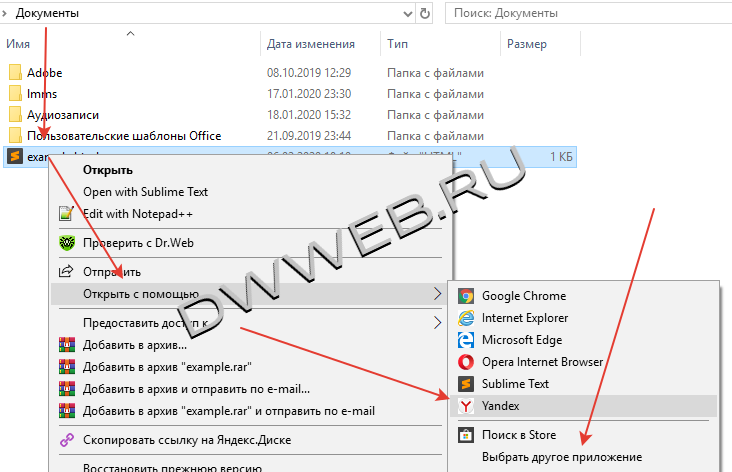Choose Добавить в архив "example.rar"

pos(167,366)
